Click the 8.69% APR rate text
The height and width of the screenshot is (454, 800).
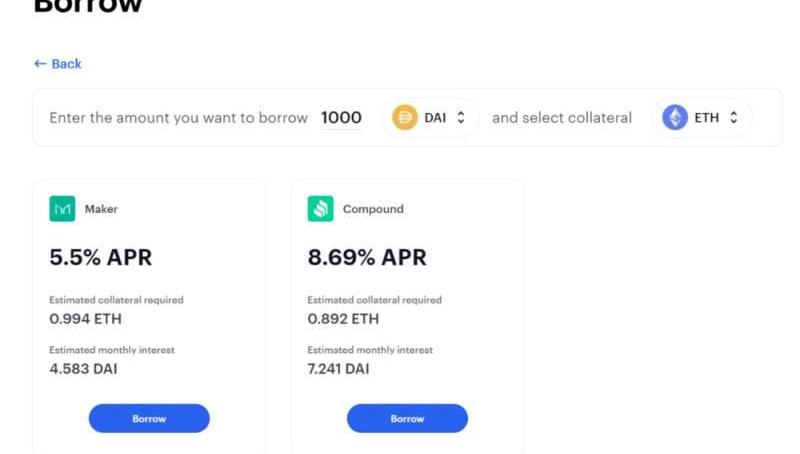tap(367, 257)
